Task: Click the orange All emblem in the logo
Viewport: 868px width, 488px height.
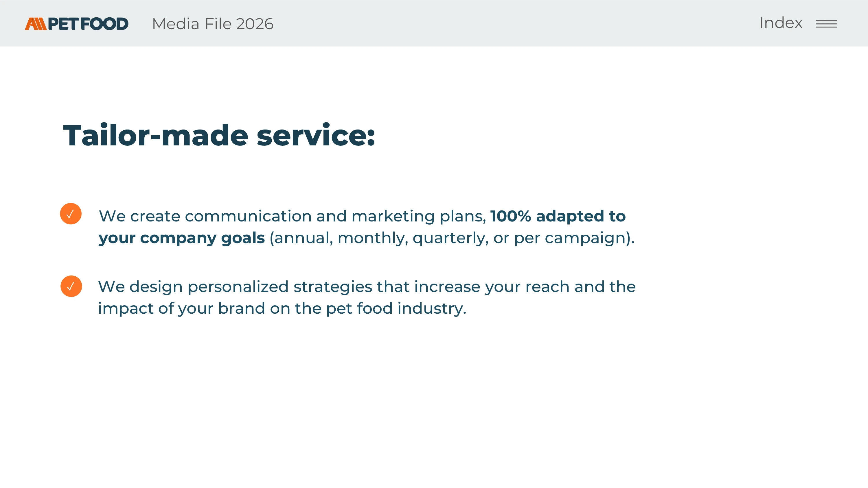Action: (36, 24)
